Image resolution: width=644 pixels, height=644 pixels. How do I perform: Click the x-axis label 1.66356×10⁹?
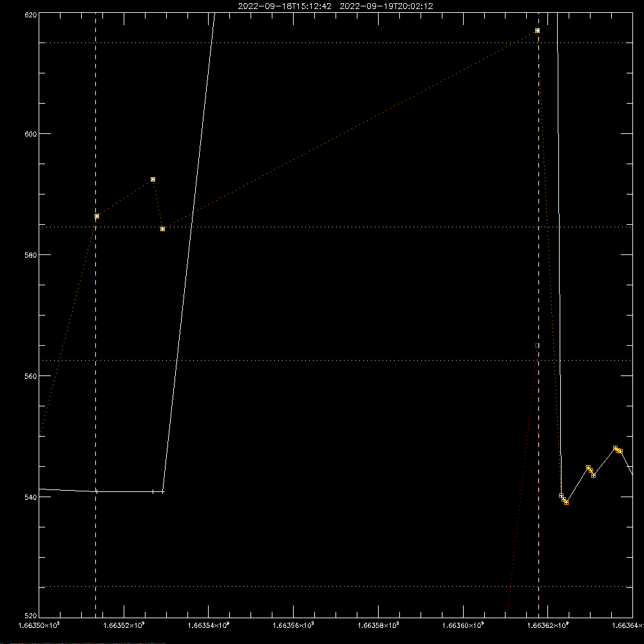(x=293, y=625)
